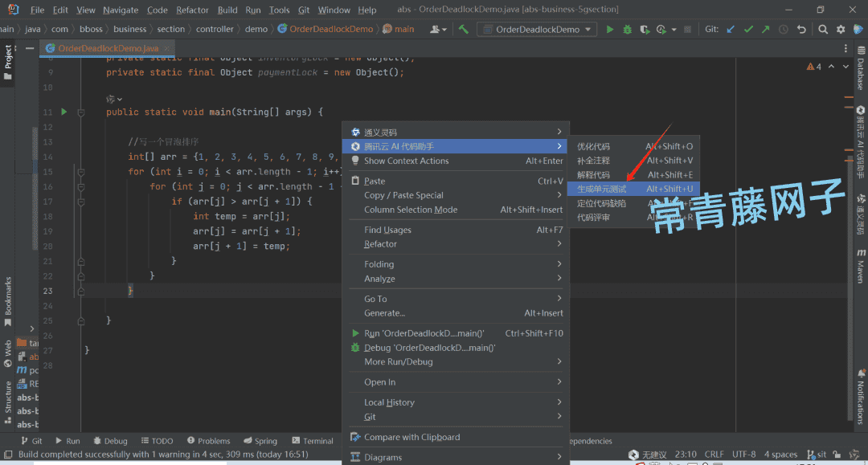Expand the code author hint dropdown above main
This screenshot has width=868, height=465.
[114, 99]
